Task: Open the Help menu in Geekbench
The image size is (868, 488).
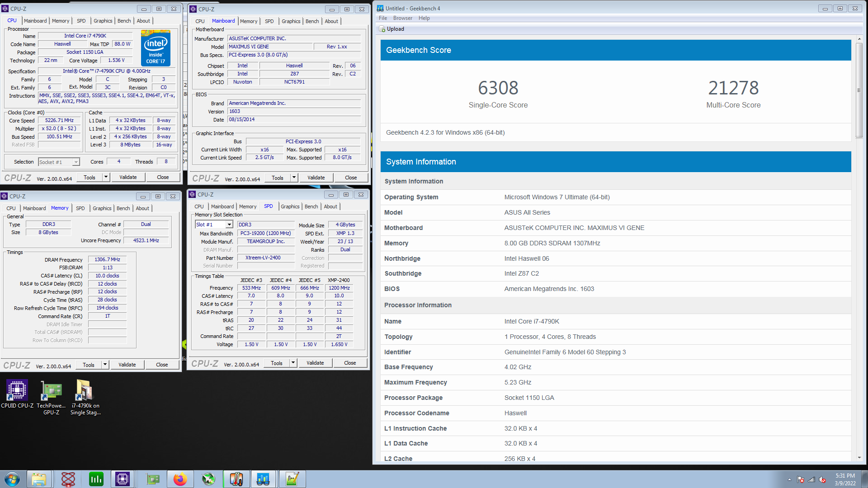Action: point(424,18)
